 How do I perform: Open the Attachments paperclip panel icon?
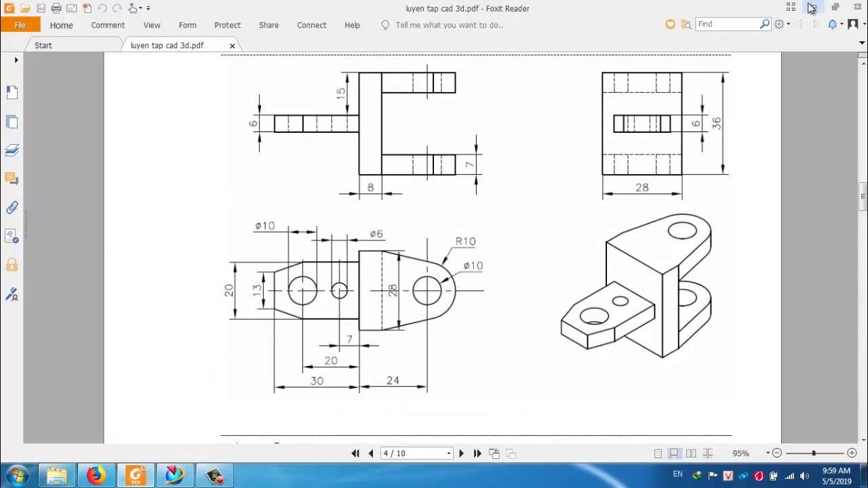pos(12,207)
